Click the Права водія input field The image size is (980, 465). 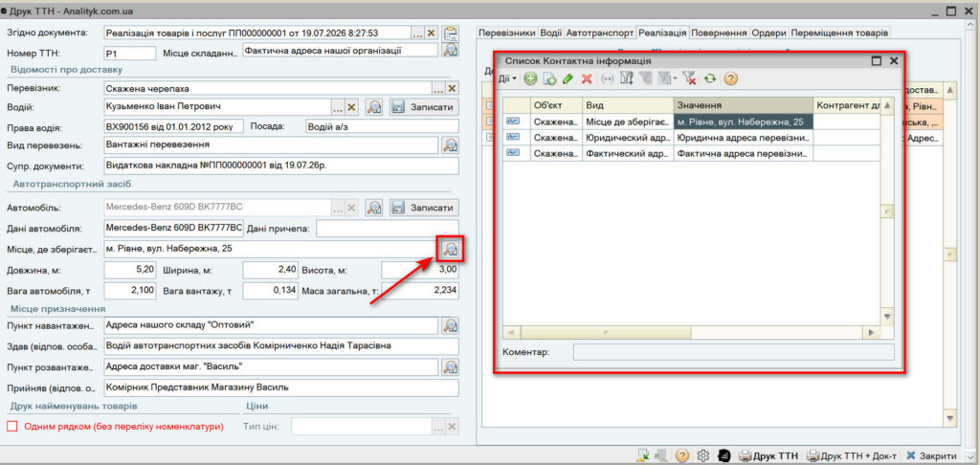point(174,126)
